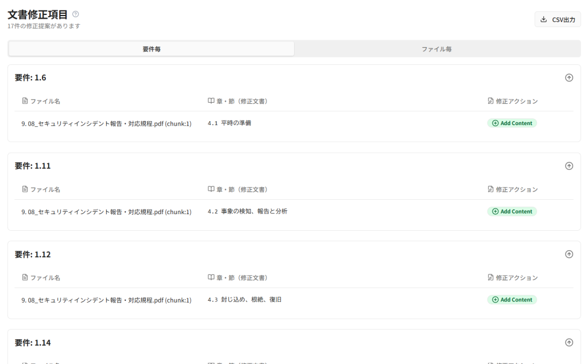Switch to the ファイル毎 tab
Image resolution: width=588 pixels, height=364 pixels.
click(x=436, y=49)
